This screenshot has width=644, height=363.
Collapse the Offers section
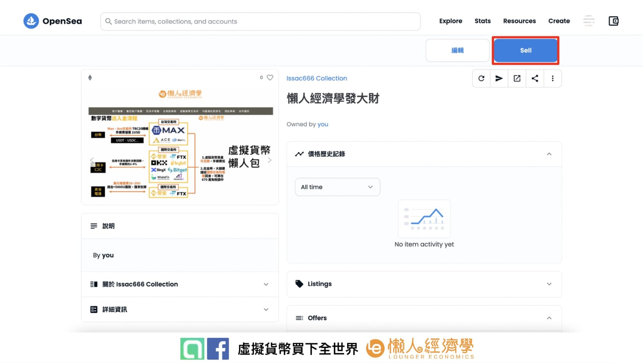click(549, 318)
